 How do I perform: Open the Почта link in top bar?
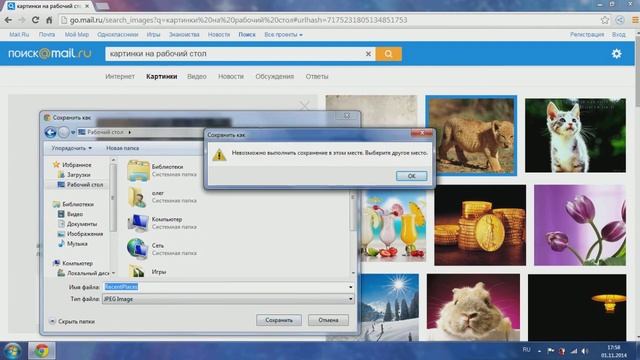click(47, 35)
